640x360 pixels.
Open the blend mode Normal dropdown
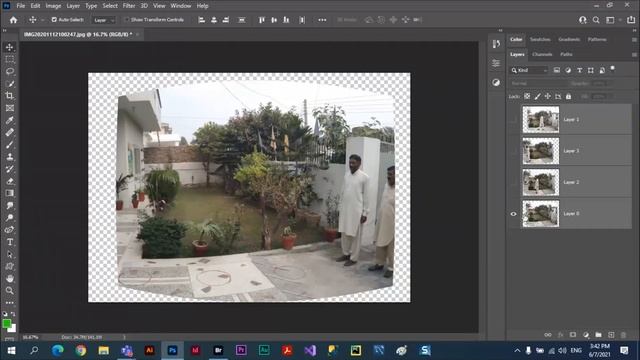point(538,83)
